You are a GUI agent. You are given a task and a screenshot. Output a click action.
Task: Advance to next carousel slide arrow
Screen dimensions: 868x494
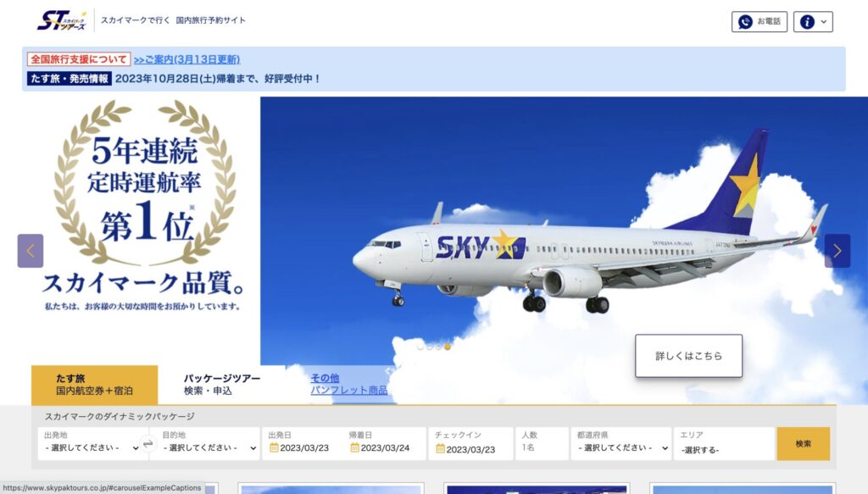pyautogui.click(x=837, y=251)
